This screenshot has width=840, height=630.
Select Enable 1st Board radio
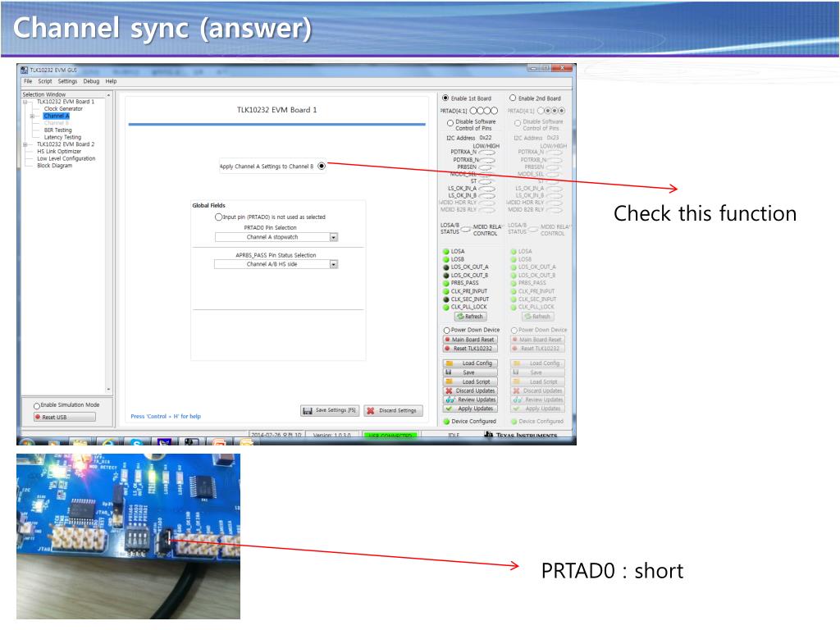(x=445, y=98)
